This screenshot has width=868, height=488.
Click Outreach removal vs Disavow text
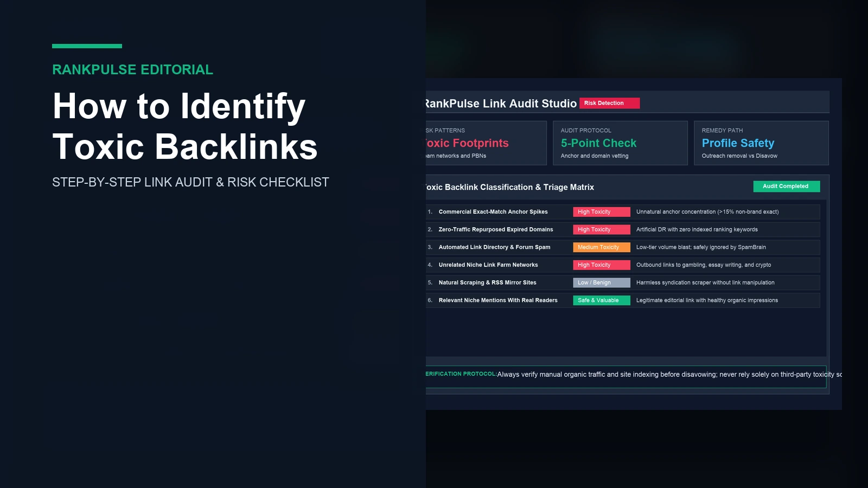(x=739, y=156)
